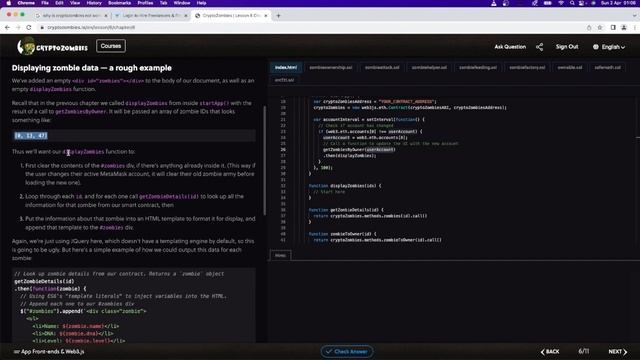Screen dimensions: 640x360
Task: Click the Wi-Fi status icon
Action: tap(561, 3)
